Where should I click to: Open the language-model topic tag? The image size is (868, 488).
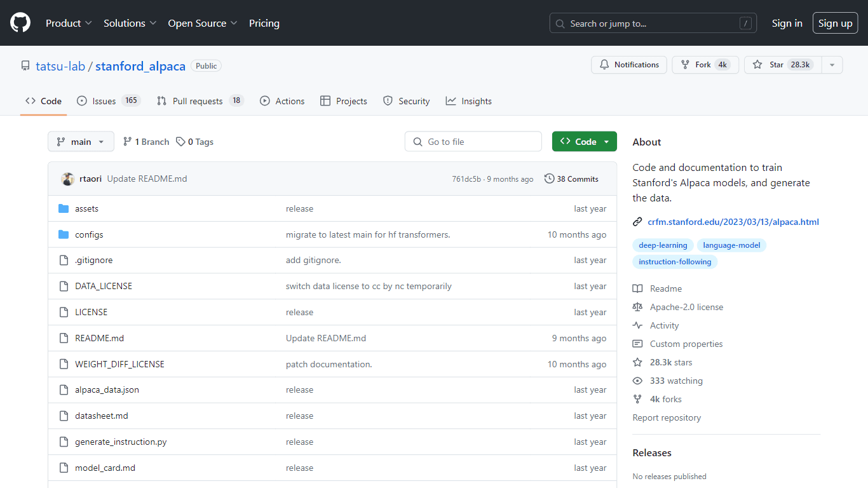pyautogui.click(x=731, y=245)
